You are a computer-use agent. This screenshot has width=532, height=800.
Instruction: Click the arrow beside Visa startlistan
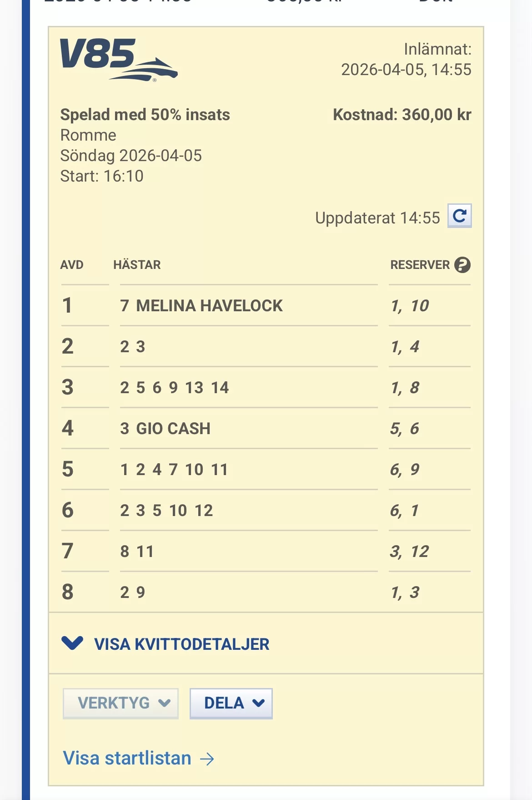coord(207,759)
